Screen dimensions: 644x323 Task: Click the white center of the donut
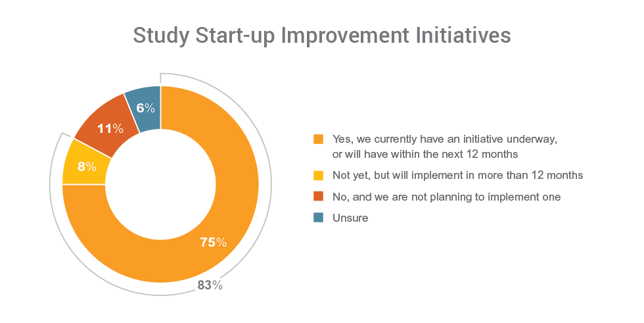point(160,185)
